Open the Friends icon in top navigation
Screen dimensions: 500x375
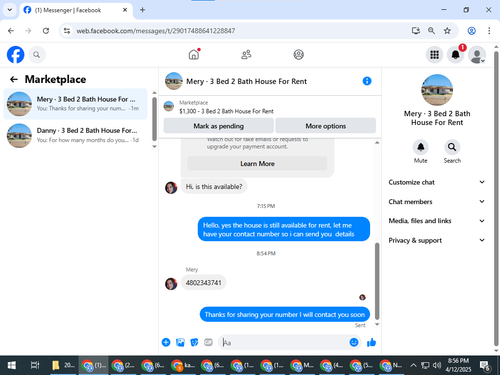tap(246, 54)
